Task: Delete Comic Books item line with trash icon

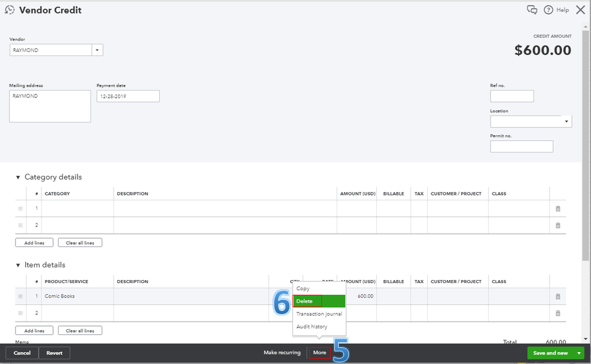Action: coord(558,297)
